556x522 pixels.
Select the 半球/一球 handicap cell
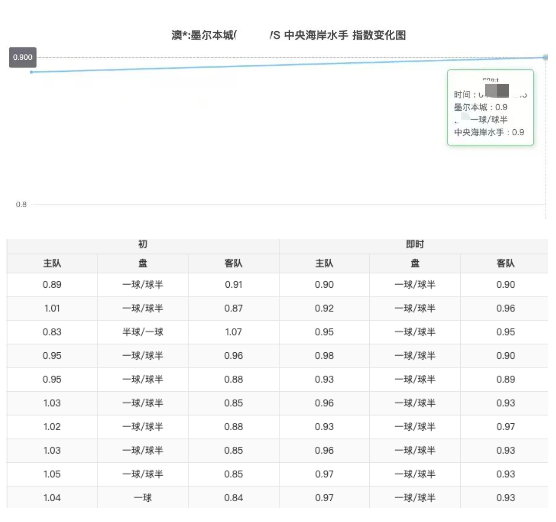tap(143, 332)
